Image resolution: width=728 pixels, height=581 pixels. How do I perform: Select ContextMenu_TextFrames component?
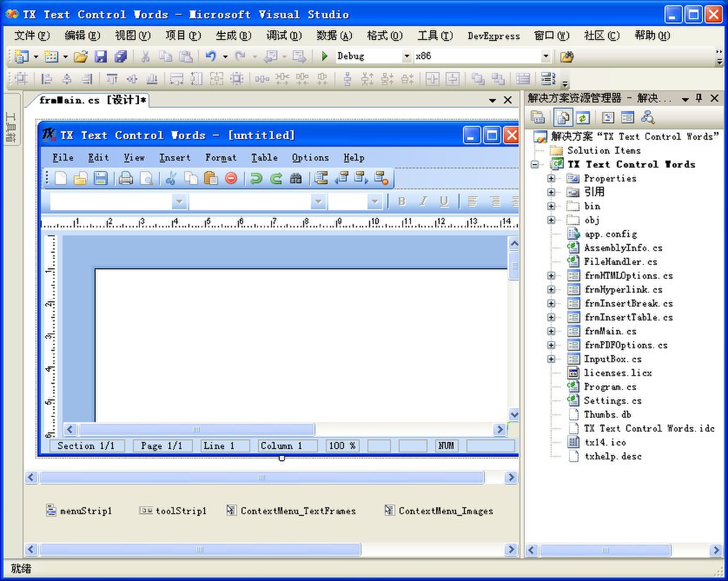pos(291,511)
